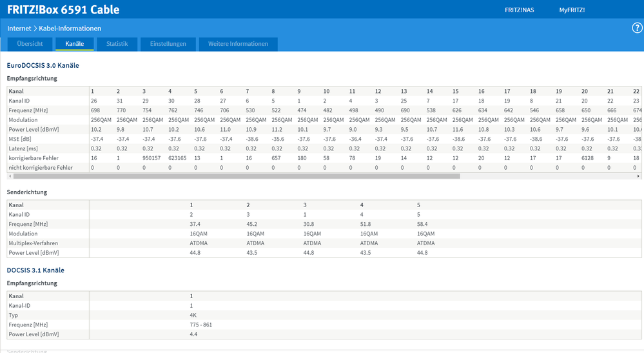Click the Internet breadcrumb link
This screenshot has height=353, width=644.
(19, 28)
